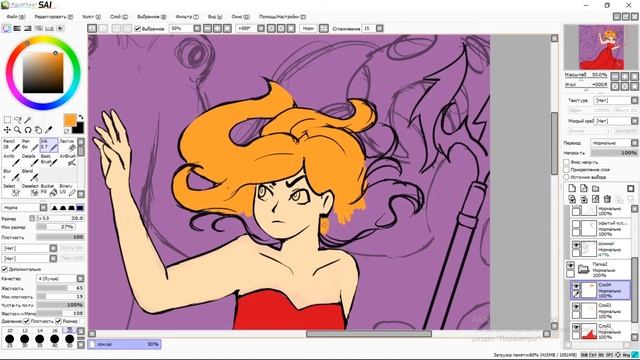640x360 pixels.
Task: Open the Окно menu
Action: pyautogui.click(x=240, y=17)
